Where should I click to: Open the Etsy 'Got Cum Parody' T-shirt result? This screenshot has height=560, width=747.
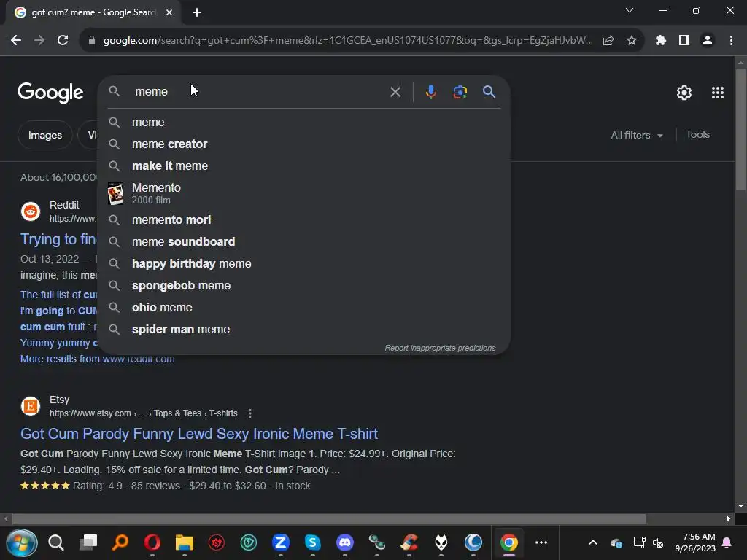[x=199, y=434]
